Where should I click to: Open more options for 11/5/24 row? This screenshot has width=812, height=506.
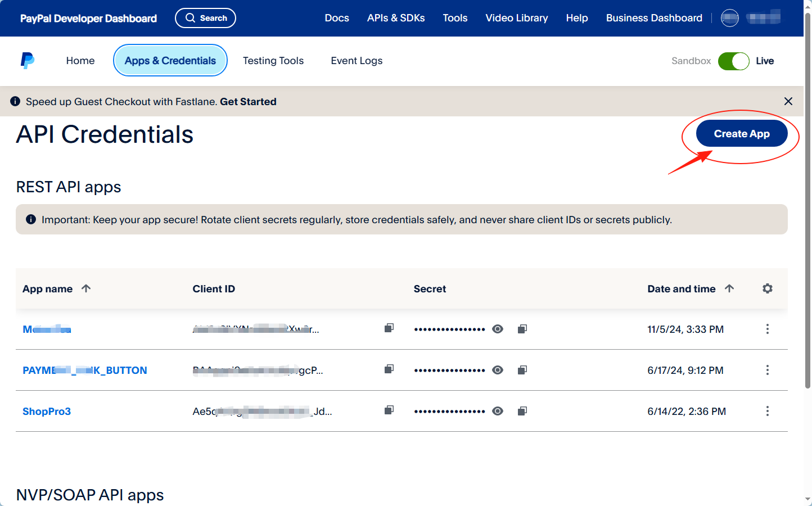point(767,329)
